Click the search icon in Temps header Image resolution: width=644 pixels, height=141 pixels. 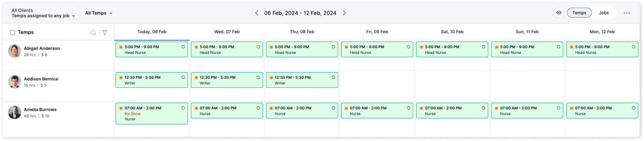(93, 33)
